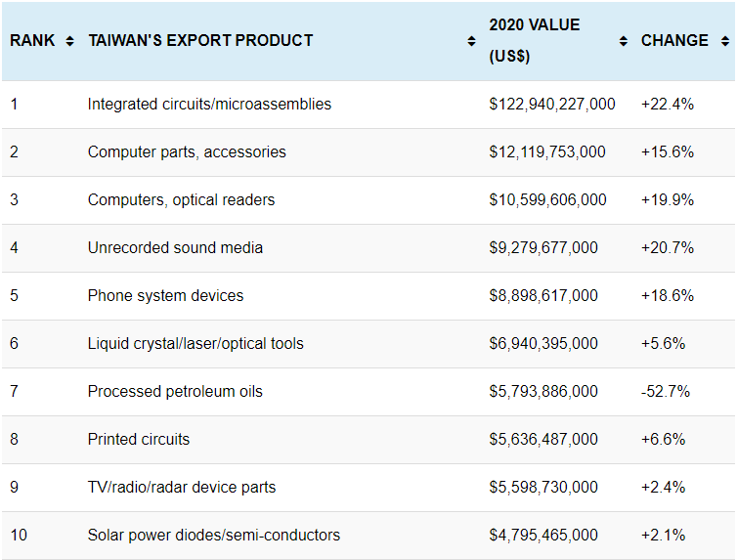737x560 pixels.
Task: Click rank number 1 in first row
Action: 14,104
